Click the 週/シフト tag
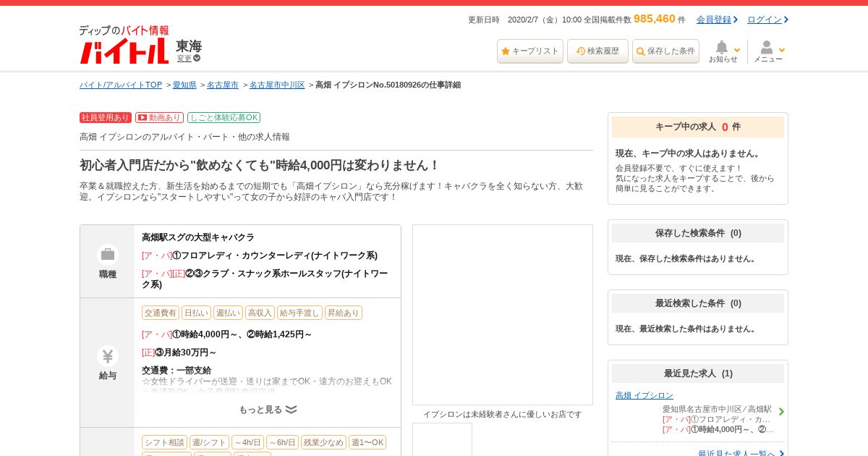The width and height of the screenshot is (868, 456). coord(209,442)
